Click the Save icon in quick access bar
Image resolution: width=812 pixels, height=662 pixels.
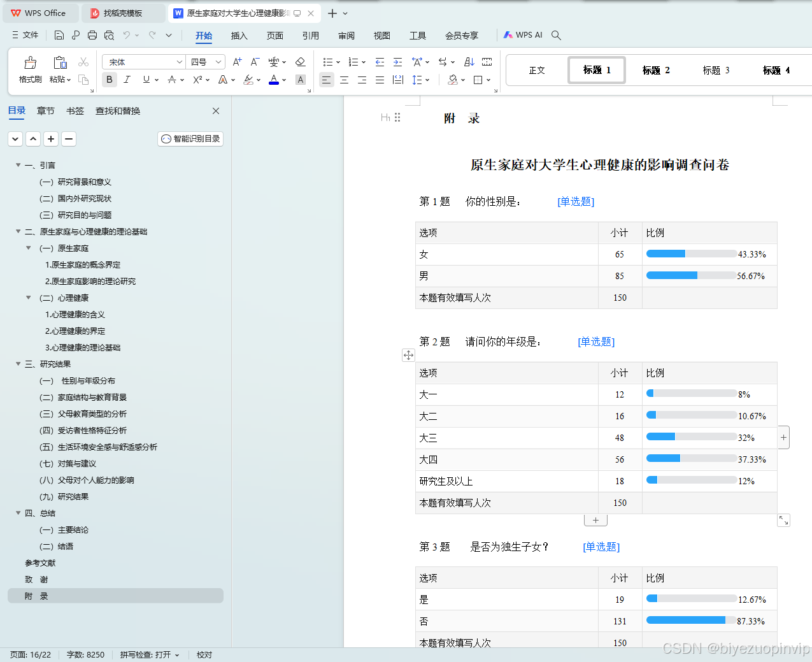click(59, 35)
